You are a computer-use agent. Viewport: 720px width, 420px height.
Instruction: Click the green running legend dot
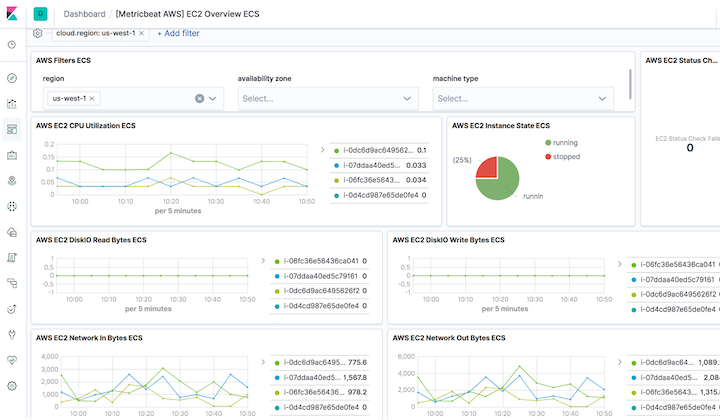[548, 143]
